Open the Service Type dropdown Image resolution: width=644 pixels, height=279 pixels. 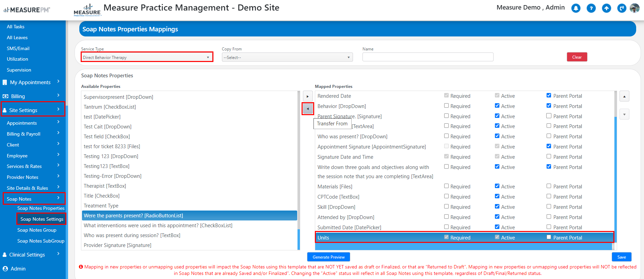[x=147, y=57]
